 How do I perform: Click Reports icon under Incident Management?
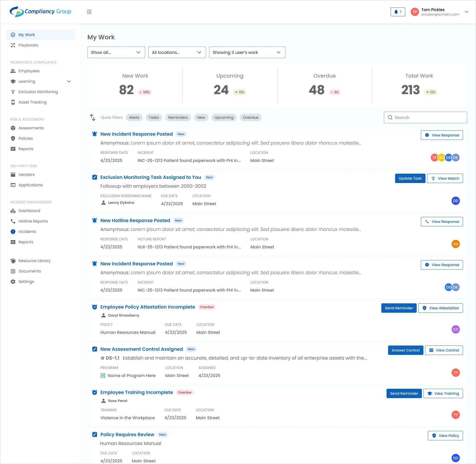pos(13,242)
